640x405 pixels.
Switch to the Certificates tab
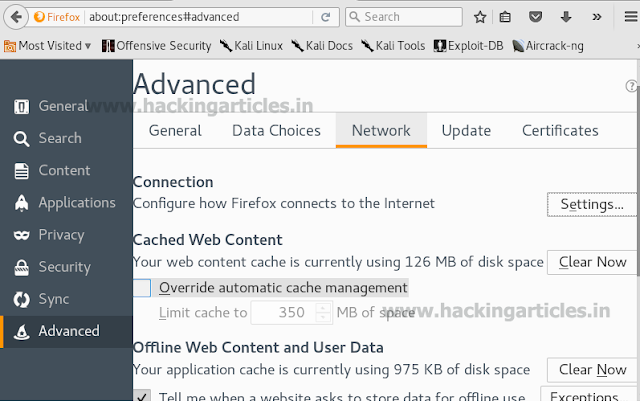pyautogui.click(x=560, y=130)
